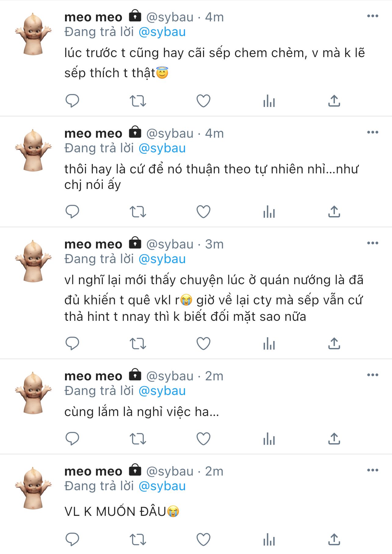Like the "VL K MUỐN ĐÂU" tweet
The height and width of the screenshot is (554, 392).
click(203, 540)
